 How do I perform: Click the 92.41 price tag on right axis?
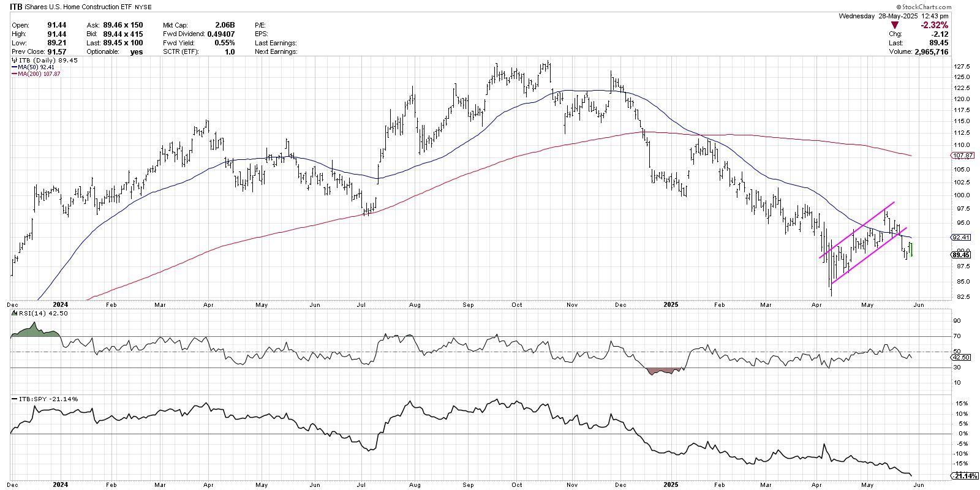click(x=961, y=238)
